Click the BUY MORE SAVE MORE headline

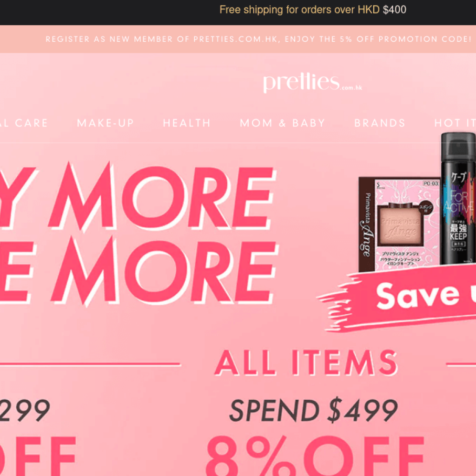138,233
